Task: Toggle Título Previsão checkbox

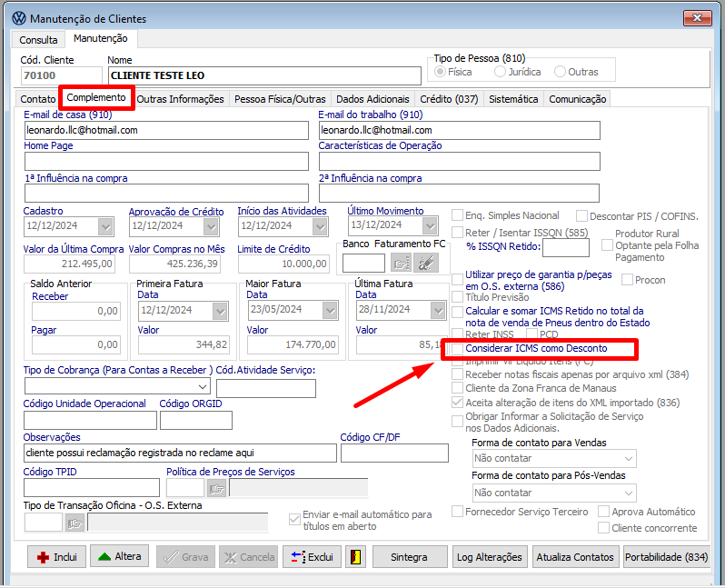Action: [x=457, y=297]
